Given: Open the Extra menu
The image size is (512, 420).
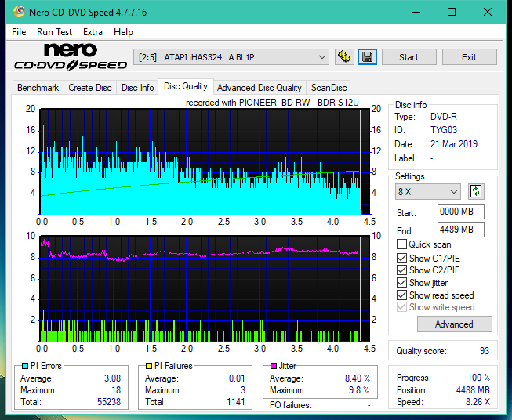Looking at the screenshot, I should coord(93,32).
